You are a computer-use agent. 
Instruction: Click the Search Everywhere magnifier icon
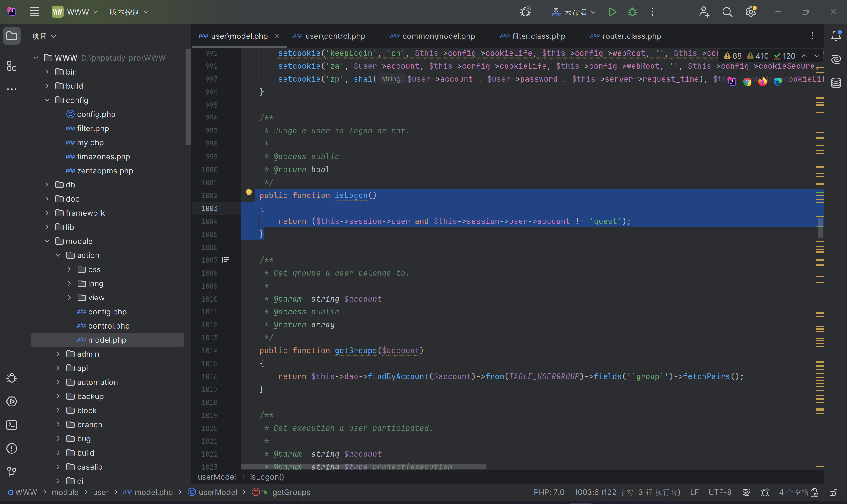pos(727,12)
